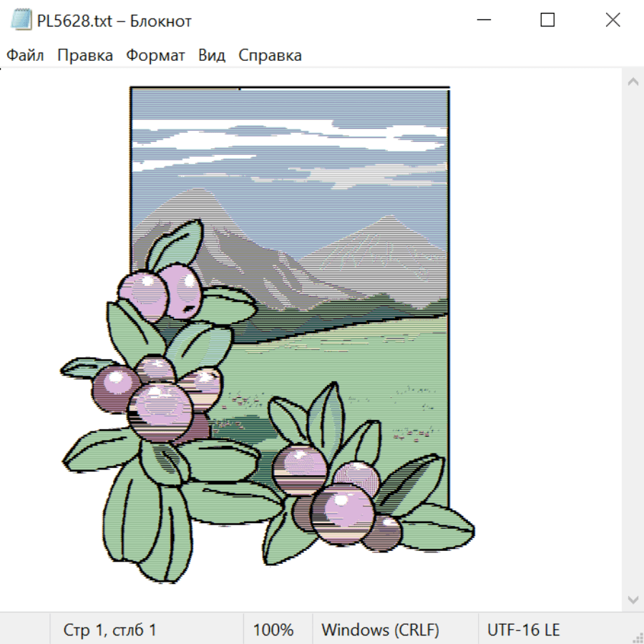Open the Справка menu
The image size is (644, 644).
[x=270, y=56]
